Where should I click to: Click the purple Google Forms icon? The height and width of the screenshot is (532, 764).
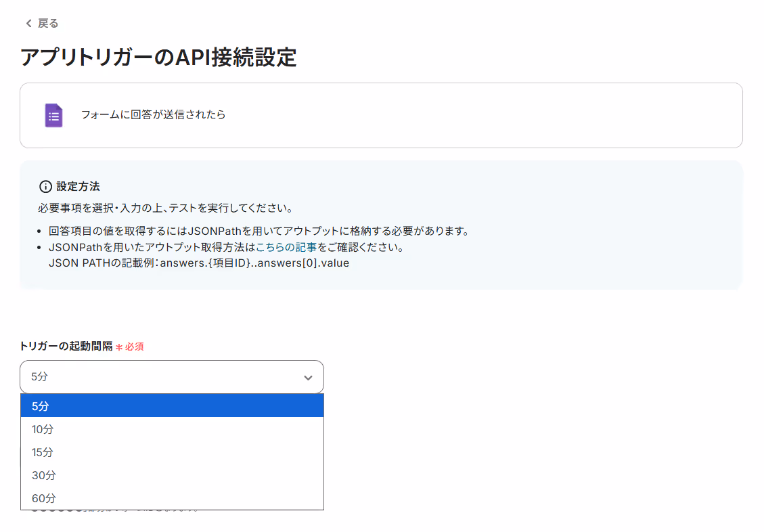tap(53, 116)
